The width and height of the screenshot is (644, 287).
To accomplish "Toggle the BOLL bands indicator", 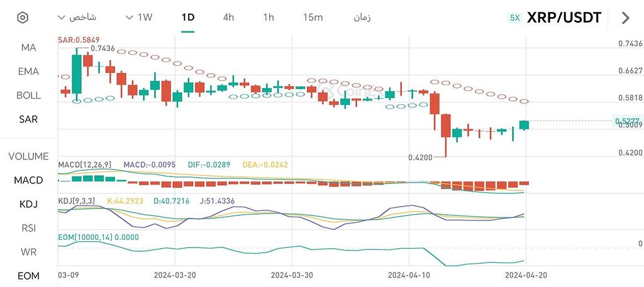I will (x=28, y=95).
